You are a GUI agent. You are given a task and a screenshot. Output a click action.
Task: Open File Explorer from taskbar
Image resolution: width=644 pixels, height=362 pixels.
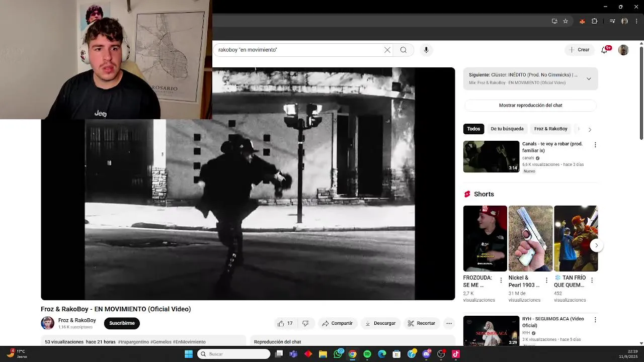click(323, 354)
